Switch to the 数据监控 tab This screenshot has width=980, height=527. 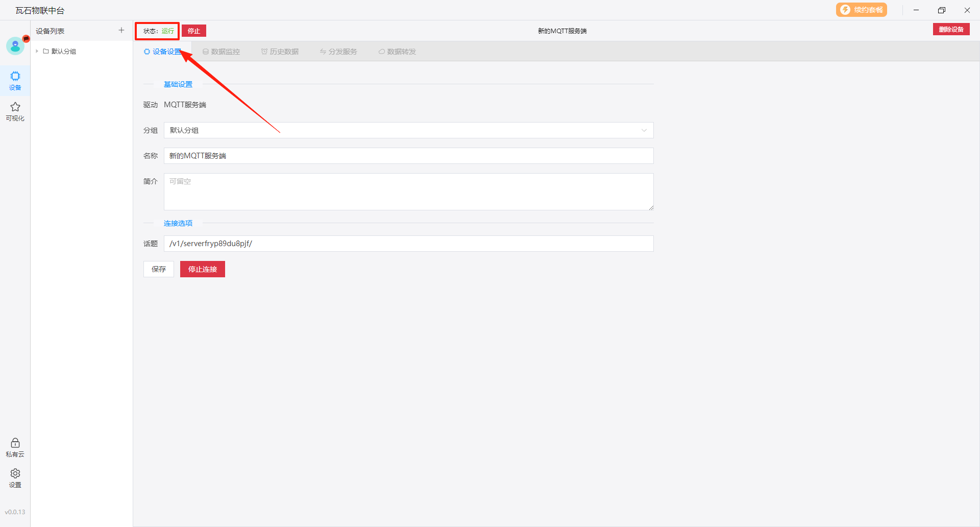221,52
